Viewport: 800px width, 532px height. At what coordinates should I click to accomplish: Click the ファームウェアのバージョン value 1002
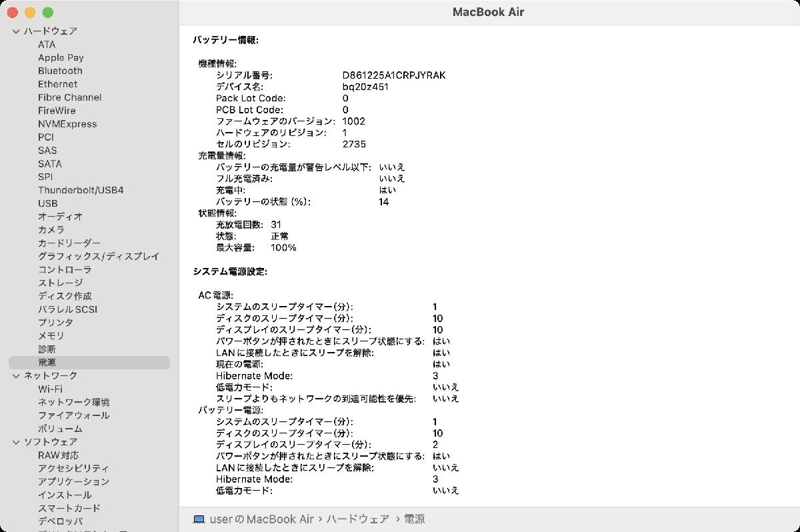pyautogui.click(x=353, y=121)
